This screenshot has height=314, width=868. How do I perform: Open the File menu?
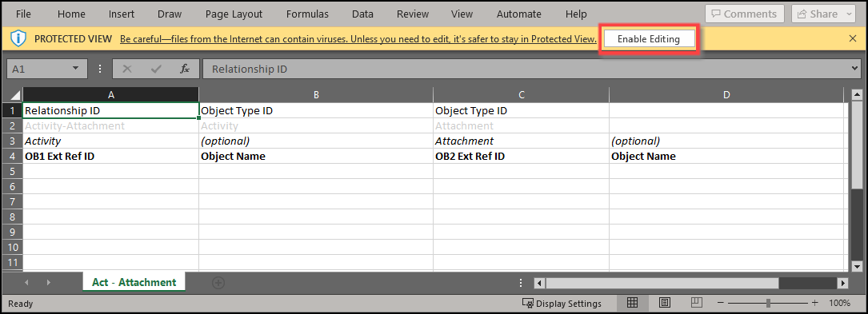[24, 14]
